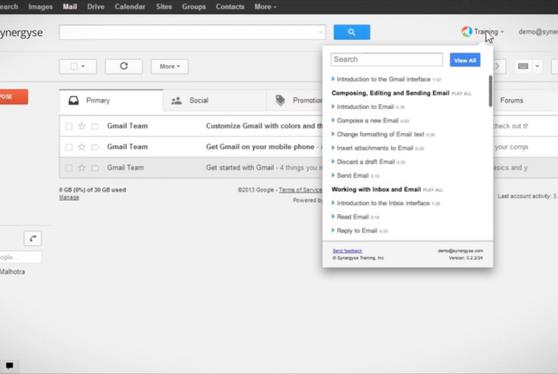The width and height of the screenshot is (558, 374).
Task: Open the More actions dropdown in toolbar
Action: coord(170,67)
